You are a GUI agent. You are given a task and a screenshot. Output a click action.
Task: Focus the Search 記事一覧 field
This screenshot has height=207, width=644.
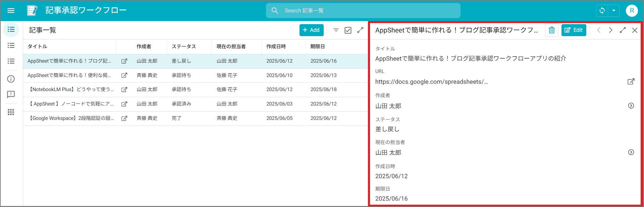363,11
